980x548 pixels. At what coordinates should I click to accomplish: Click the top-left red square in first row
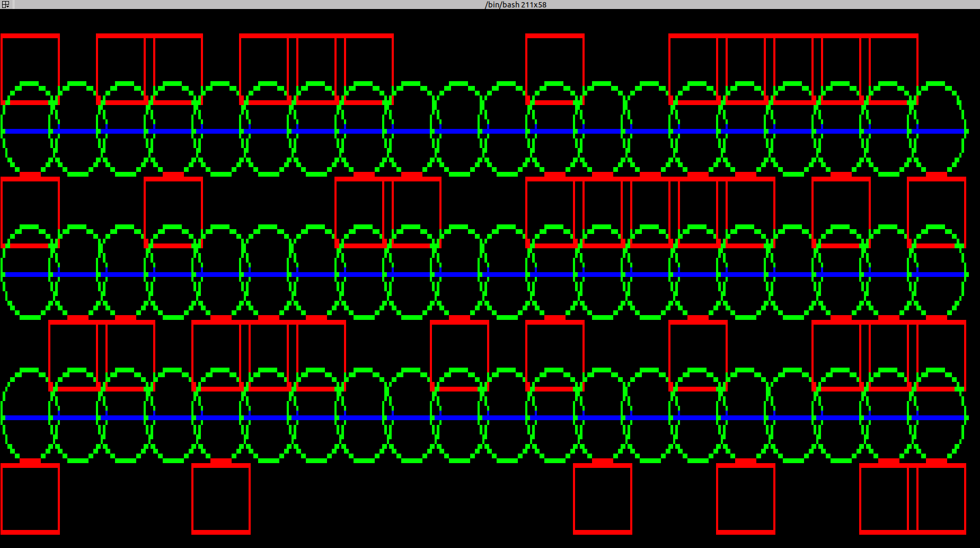click(30, 69)
